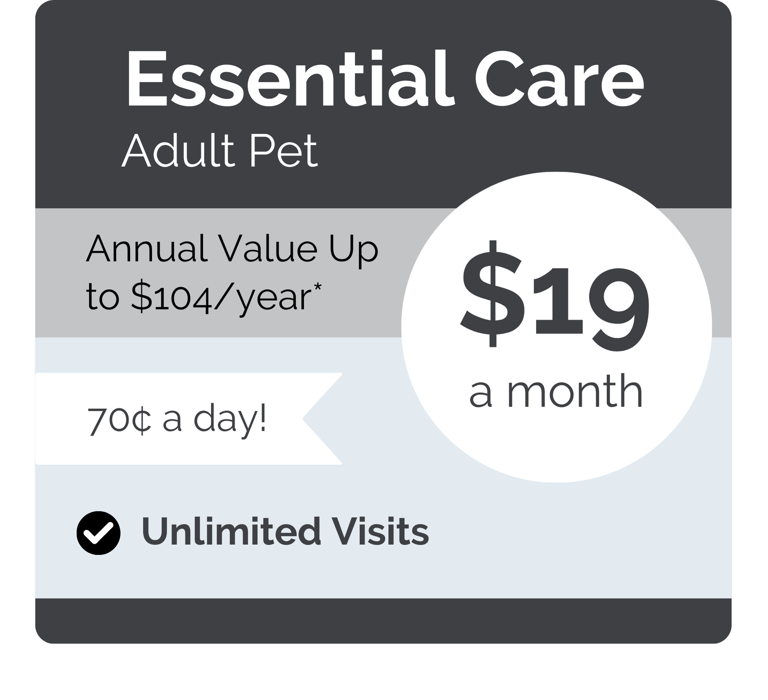Click the word 'day!' in the ribbon
768x700 pixels.
[230, 420]
